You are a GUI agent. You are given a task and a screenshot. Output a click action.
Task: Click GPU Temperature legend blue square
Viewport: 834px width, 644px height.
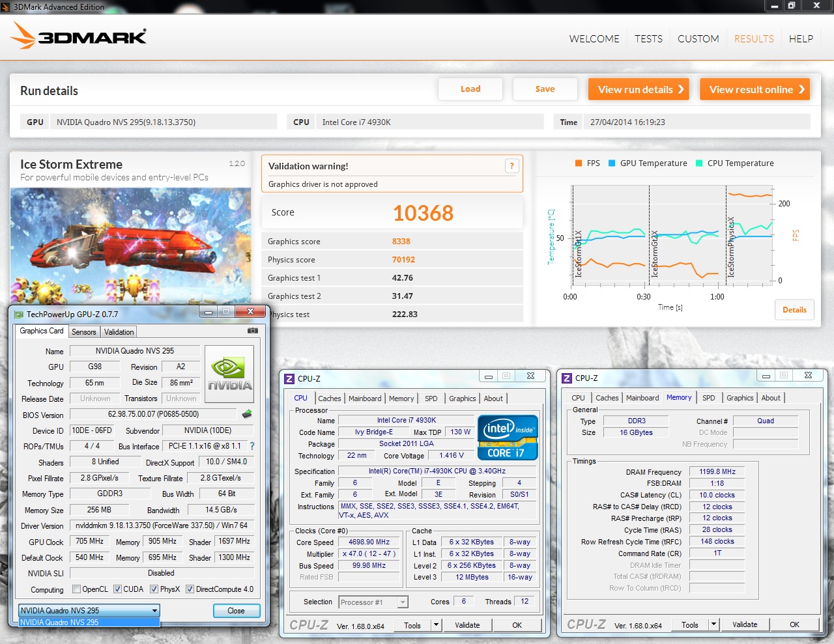(x=612, y=163)
